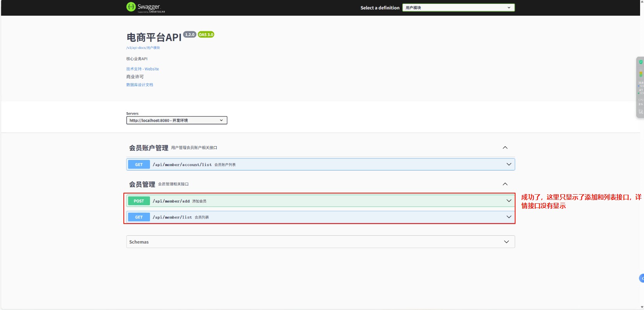The image size is (644, 310).
Task: Click the blue circular arrow button at right edge
Action: (x=642, y=278)
